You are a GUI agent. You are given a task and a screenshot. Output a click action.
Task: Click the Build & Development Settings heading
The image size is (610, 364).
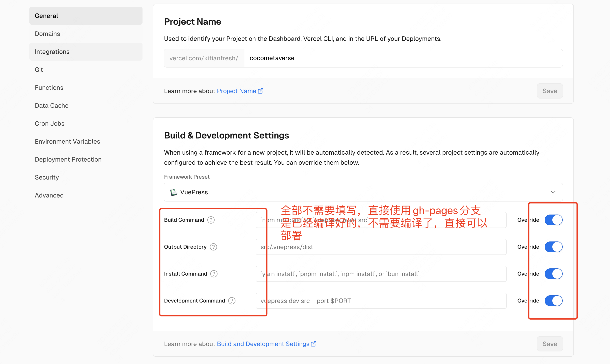click(x=226, y=135)
